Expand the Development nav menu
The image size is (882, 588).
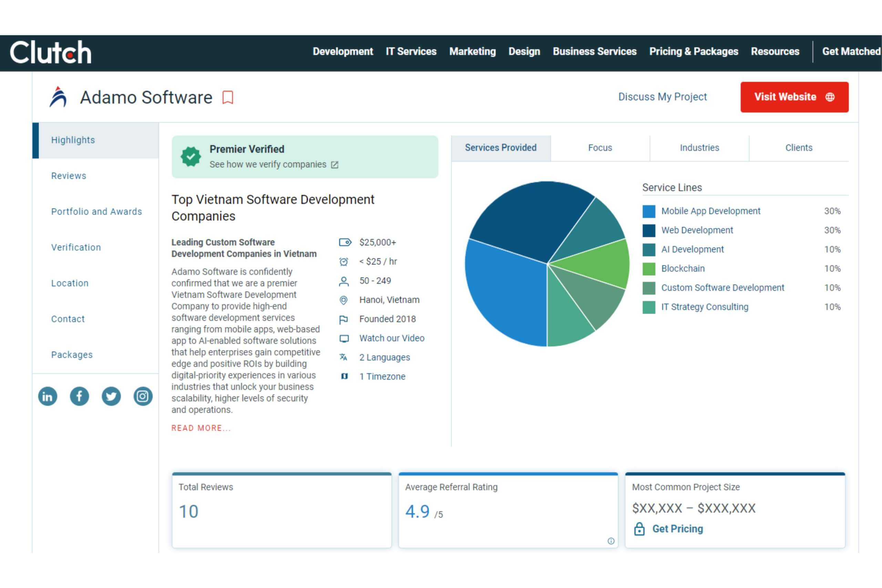(343, 51)
